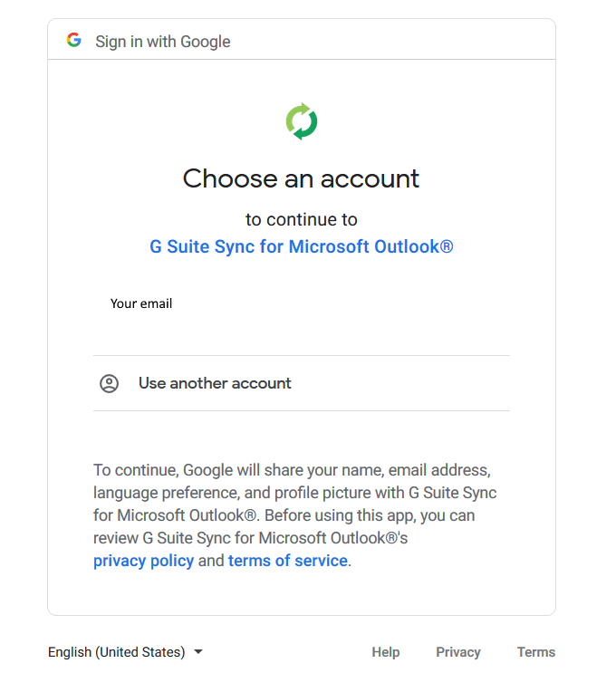The height and width of the screenshot is (673, 616).
Task: Click the green G Suite Sync icon
Action: tap(302, 121)
